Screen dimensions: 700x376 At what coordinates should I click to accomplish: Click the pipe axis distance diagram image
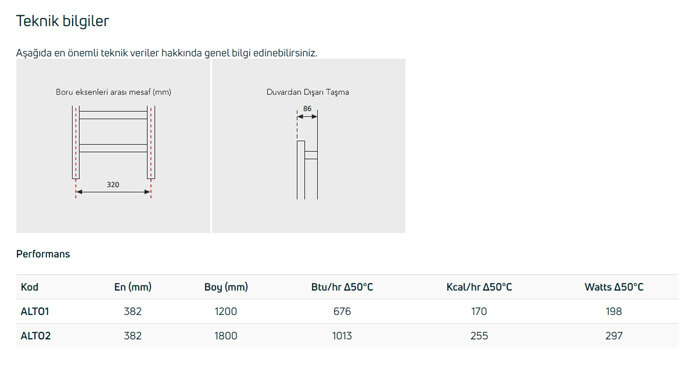[x=113, y=146]
